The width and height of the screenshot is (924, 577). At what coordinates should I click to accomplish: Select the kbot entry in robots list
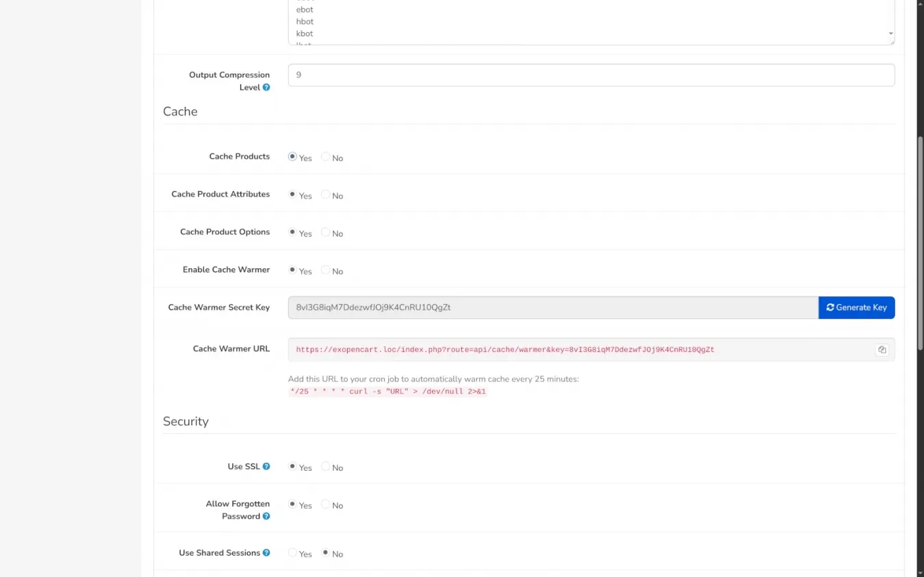(x=305, y=34)
